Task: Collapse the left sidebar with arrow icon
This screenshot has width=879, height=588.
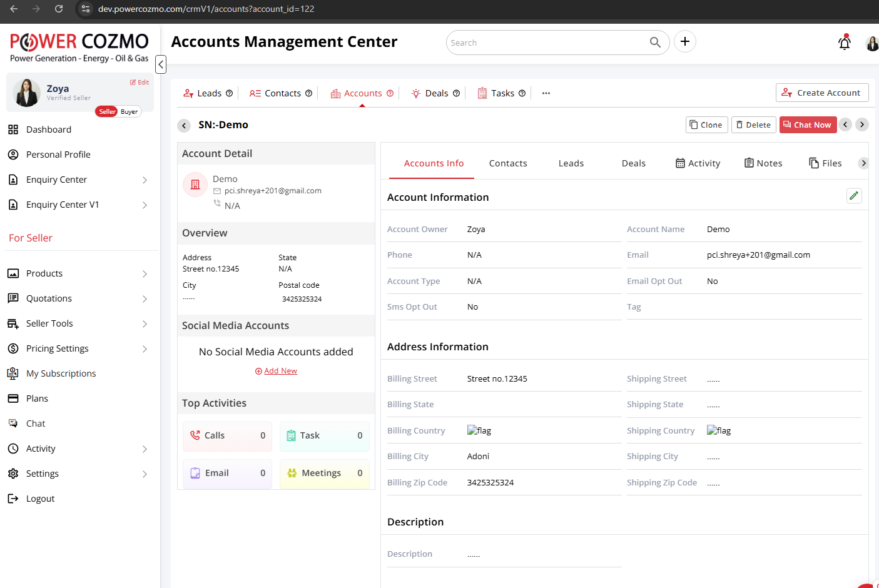Action: pyautogui.click(x=161, y=64)
